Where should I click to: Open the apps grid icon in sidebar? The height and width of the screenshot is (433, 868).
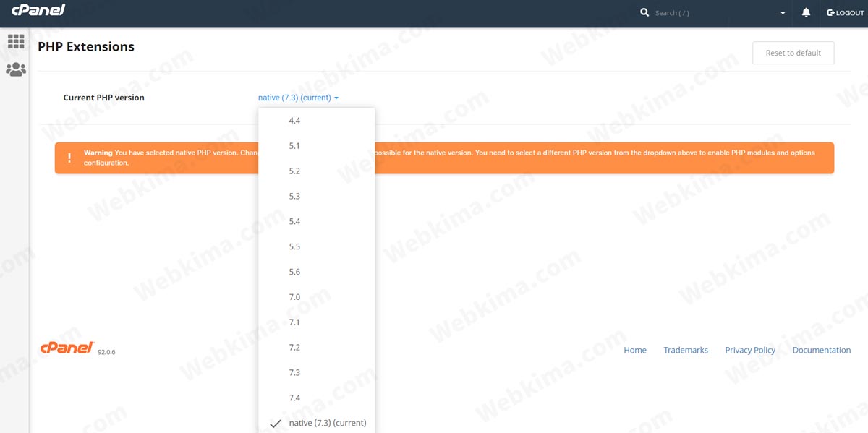point(15,42)
